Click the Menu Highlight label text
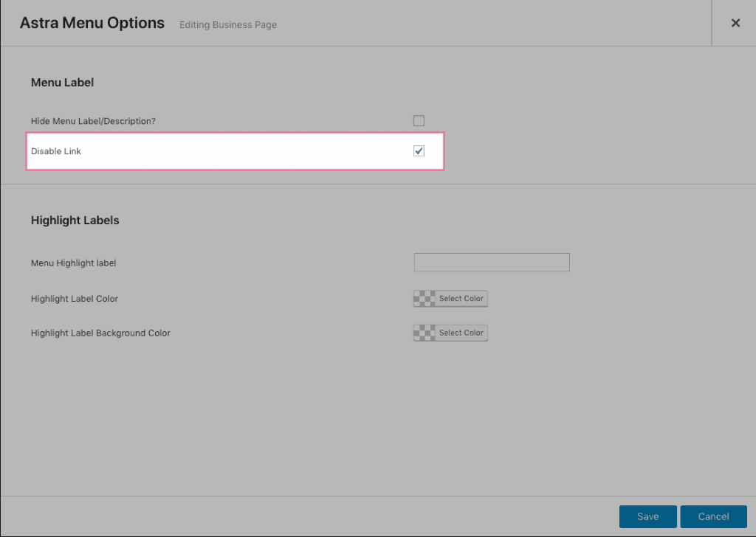 click(x=73, y=263)
